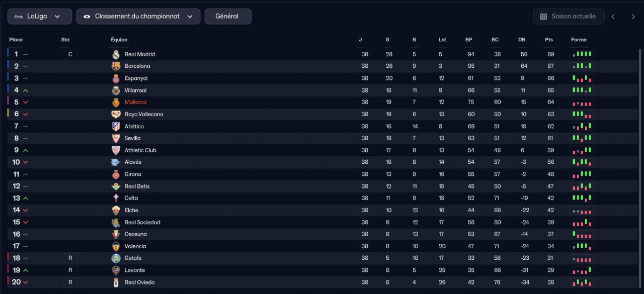644x294 pixels.
Task: Select the Sevilla team name
Action: [133, 138]
